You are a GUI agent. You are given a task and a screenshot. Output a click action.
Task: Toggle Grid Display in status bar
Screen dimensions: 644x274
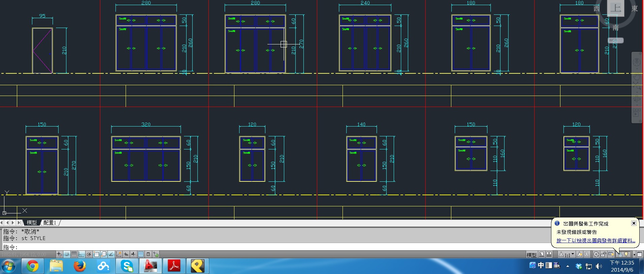click(74, 254)
